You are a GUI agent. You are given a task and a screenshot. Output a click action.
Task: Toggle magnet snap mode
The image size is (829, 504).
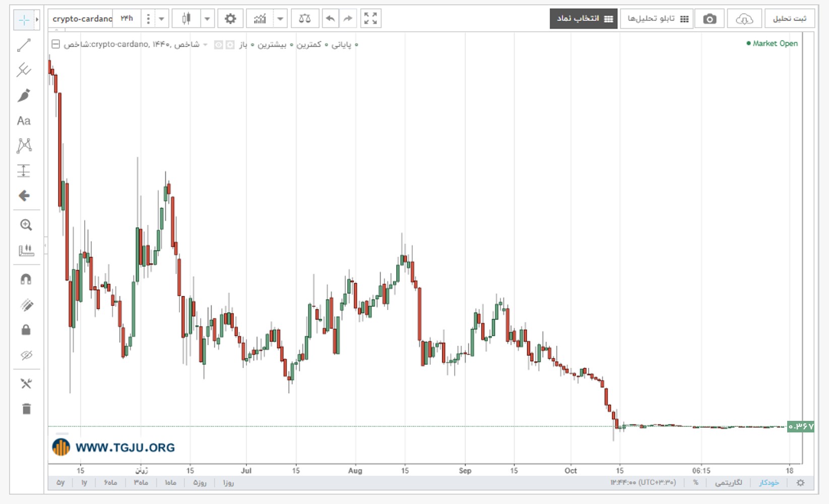[x=26, y=279]
